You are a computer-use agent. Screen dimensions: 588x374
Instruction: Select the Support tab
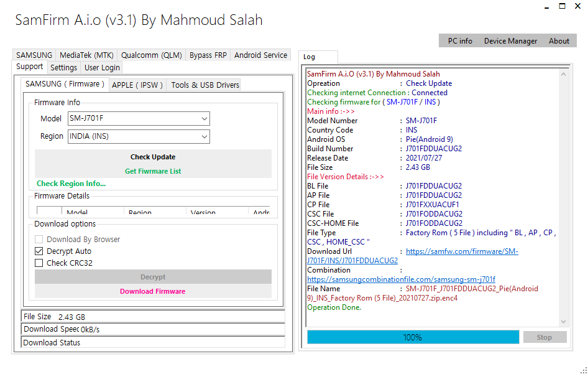[30, 67]
